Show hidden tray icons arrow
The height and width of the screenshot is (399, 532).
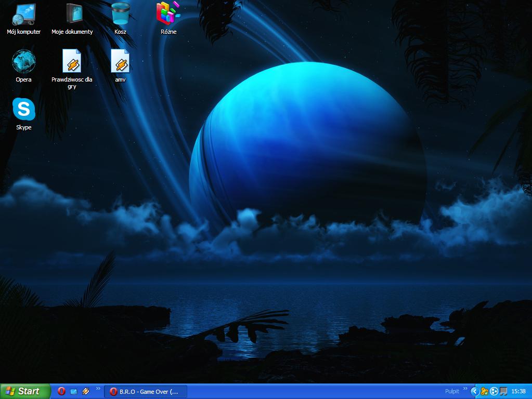(475, 392)
